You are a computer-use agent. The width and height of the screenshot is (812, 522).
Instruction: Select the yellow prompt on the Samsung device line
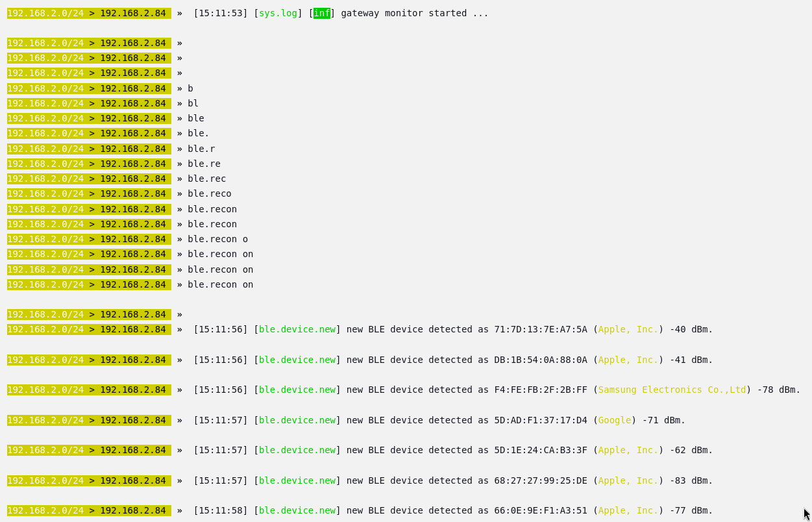coord(89,390)
